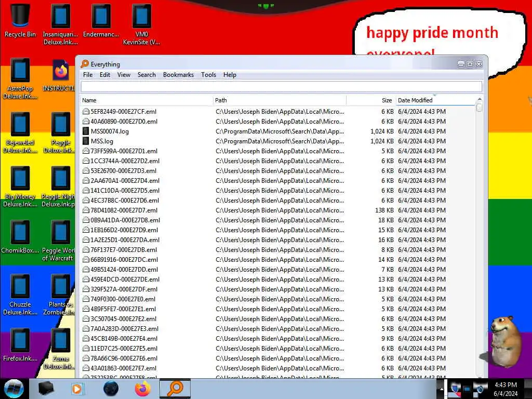Open the Windows Start orb

[14, 389]
